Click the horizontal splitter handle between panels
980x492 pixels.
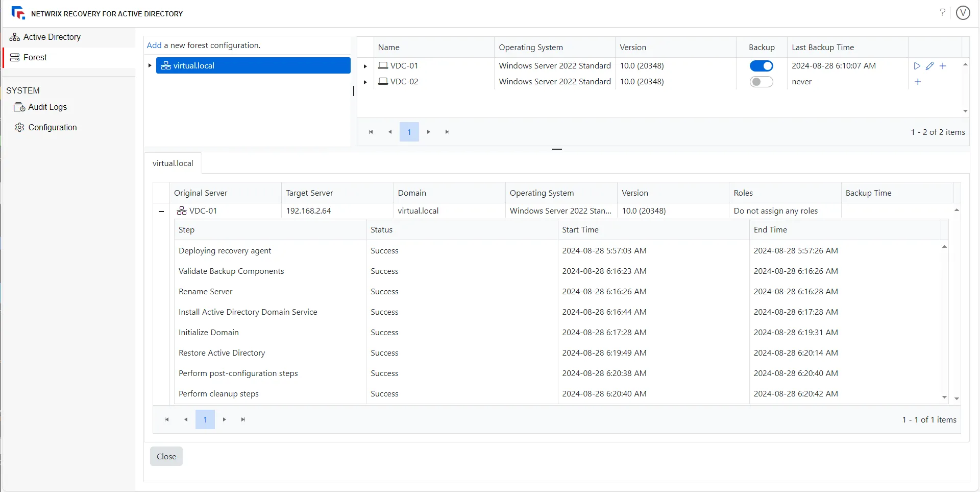tap(557, 149)
